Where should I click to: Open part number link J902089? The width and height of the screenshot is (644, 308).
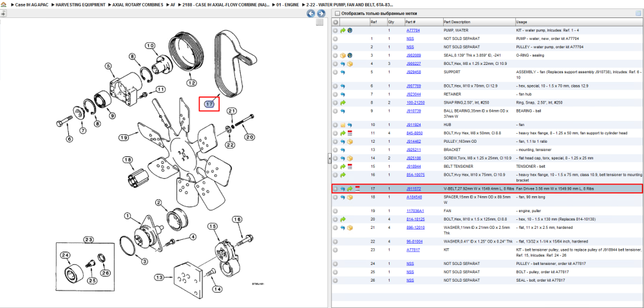tap(413, 55)
